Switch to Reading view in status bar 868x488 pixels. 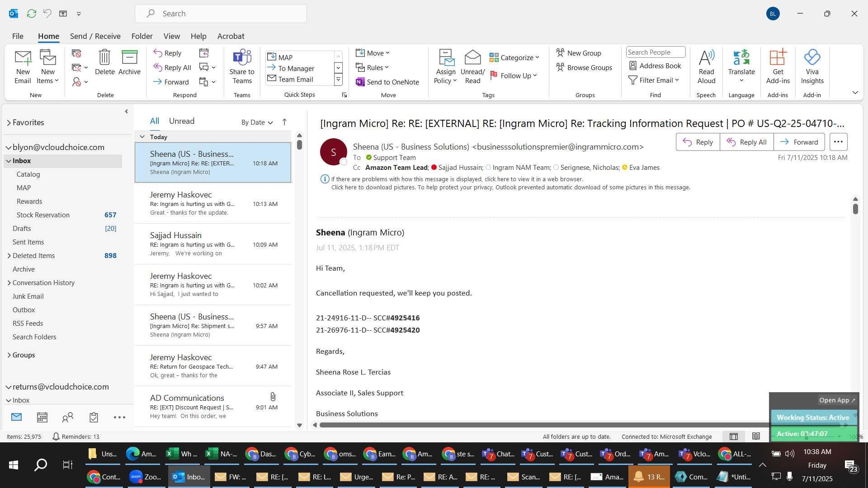(756, 436)
